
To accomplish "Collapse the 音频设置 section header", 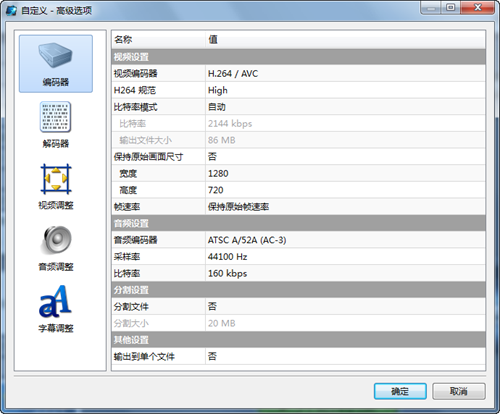I will tap(298, 223).
